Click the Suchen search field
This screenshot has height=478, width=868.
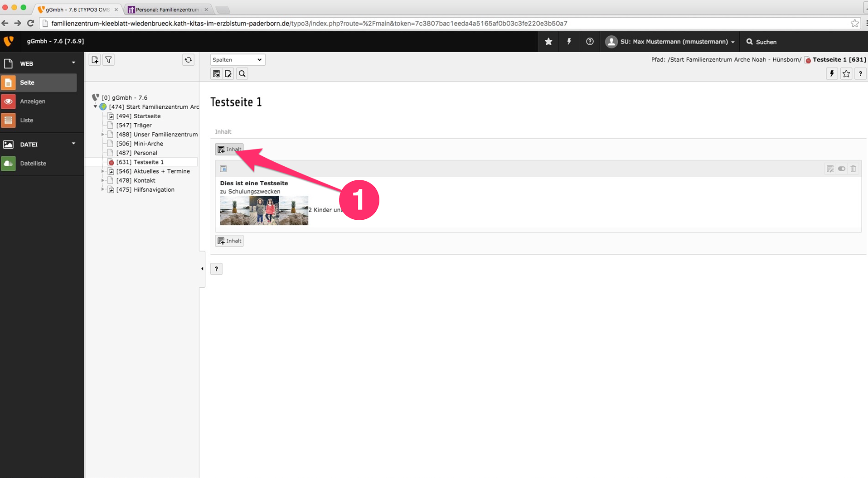click(x=766, y=42)
